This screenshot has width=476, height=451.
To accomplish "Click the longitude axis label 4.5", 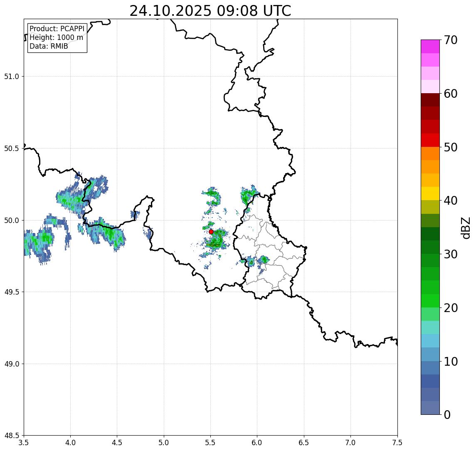I will click(117, 443).
